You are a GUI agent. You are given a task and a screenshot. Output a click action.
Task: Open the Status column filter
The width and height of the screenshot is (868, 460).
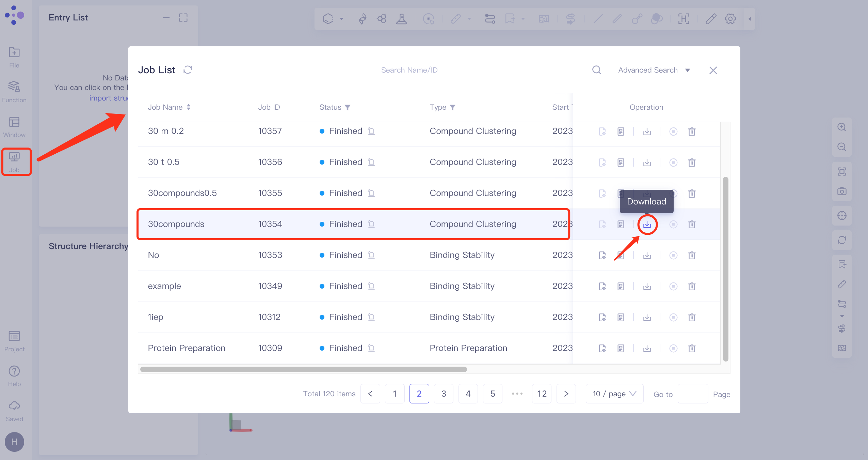click(348, 107)
